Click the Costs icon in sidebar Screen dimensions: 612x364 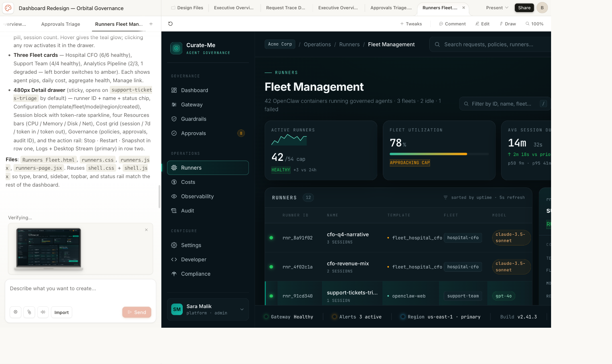[174, 182]
